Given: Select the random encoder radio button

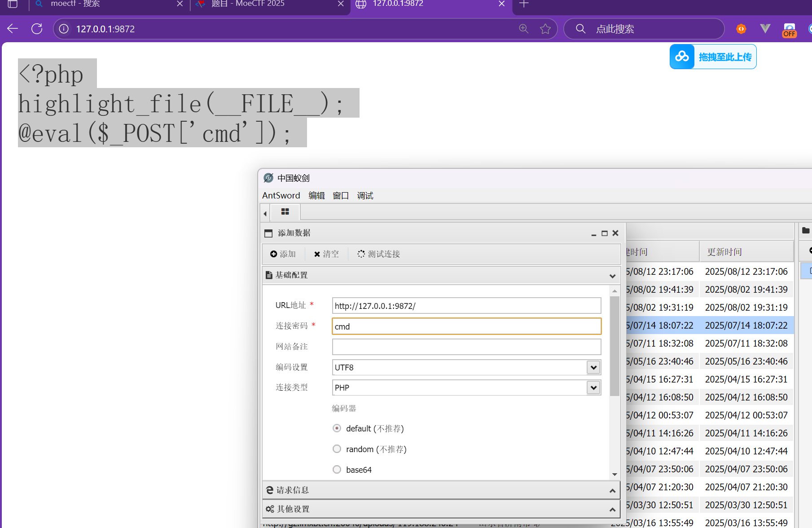Looking at the screenshot, I should point(337,449).
